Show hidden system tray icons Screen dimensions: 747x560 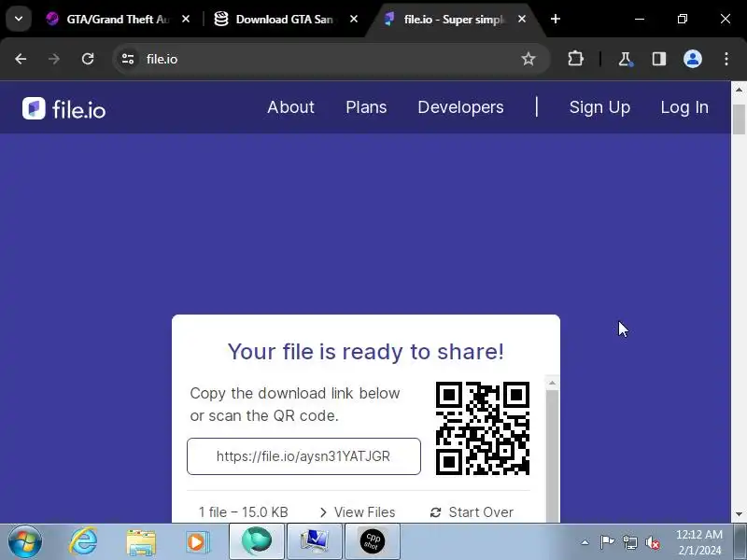tap(585, 542)
